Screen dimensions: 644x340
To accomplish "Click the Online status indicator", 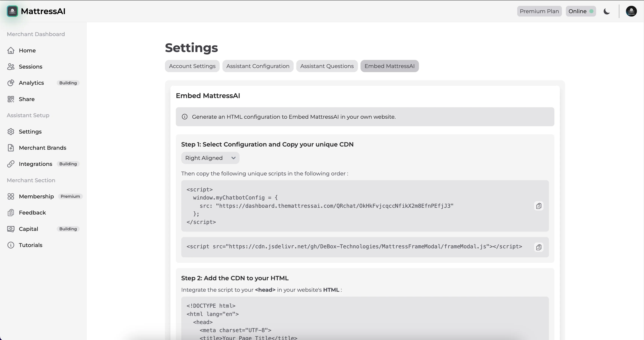I will click(x=581, y=11).
